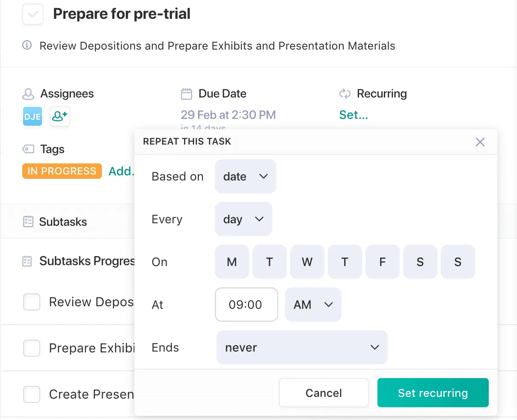Check the Review Depositions subtask checkbox
Screen dimensions: 517x420
point(32,302)
